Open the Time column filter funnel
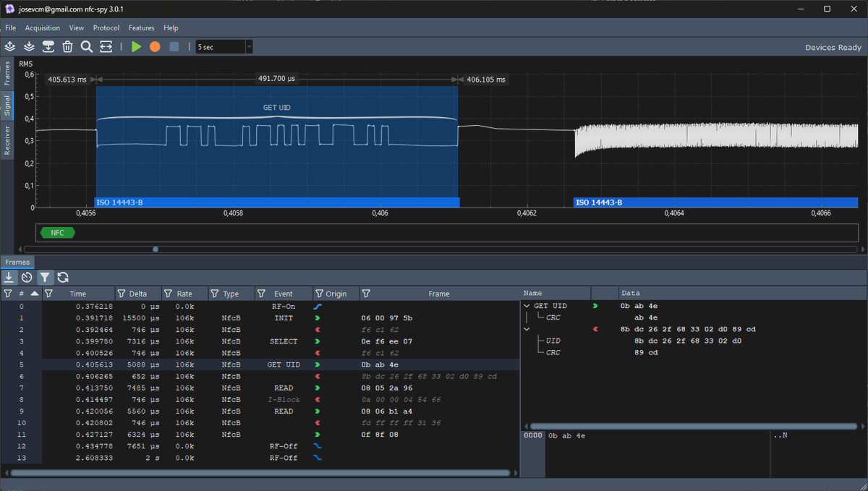The width and height of the screenshot is (868, 491). point(48,294)
